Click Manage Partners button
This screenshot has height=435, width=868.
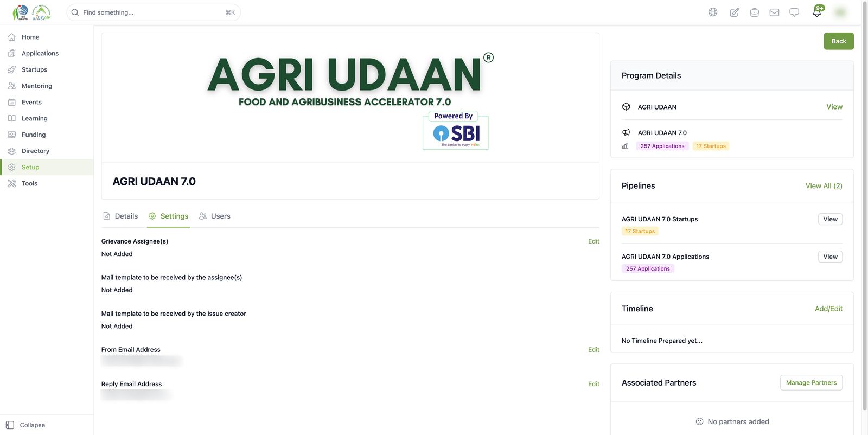(811, 382)
